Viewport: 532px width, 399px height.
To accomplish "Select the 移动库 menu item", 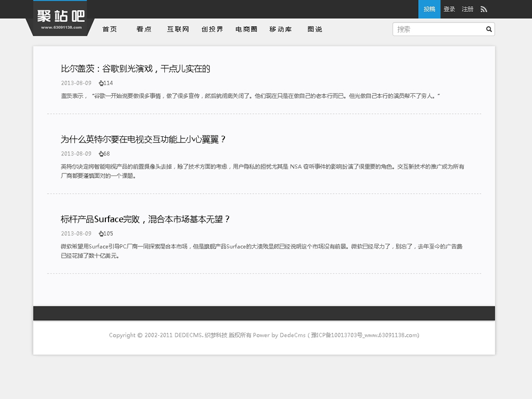I will coord(280,29).
